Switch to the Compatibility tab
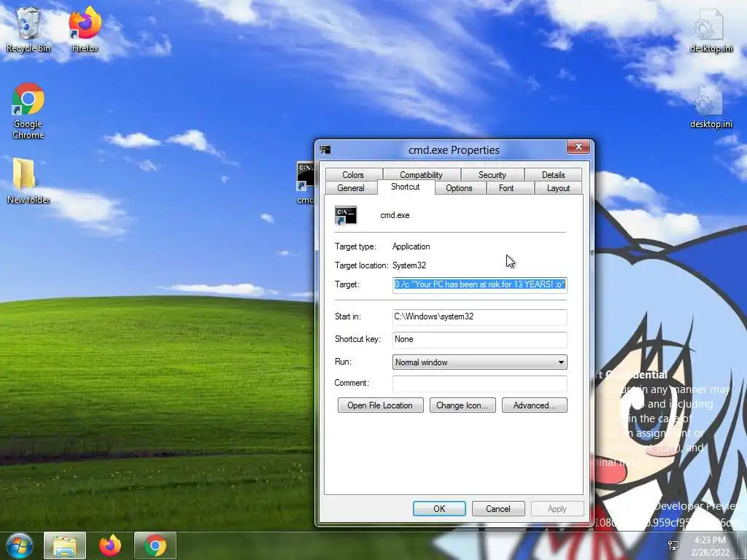The width and height of the screenshot is (747, 560). click(x=421, y=175)
